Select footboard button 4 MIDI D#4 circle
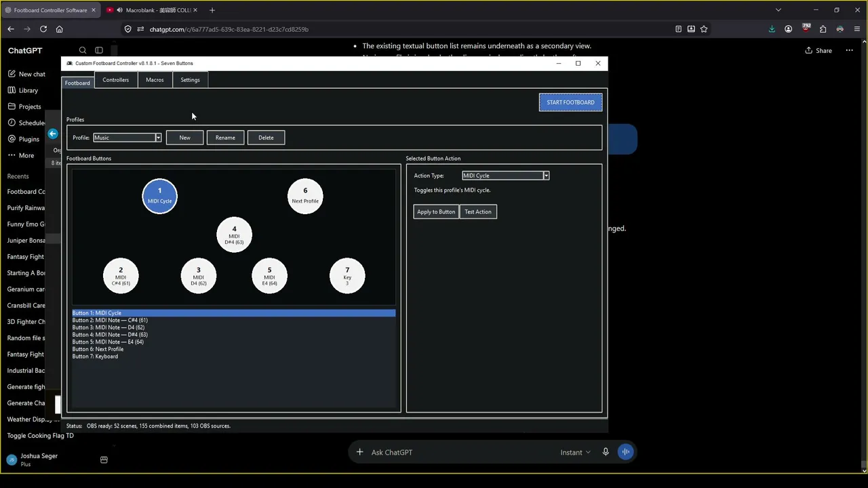 pyautogui.click(x=234, y=235)
